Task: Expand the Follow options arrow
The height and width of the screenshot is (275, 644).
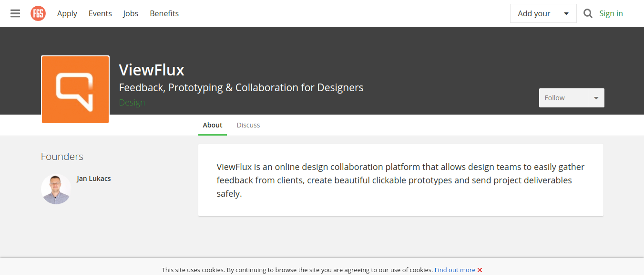Action: pos(596,98)
